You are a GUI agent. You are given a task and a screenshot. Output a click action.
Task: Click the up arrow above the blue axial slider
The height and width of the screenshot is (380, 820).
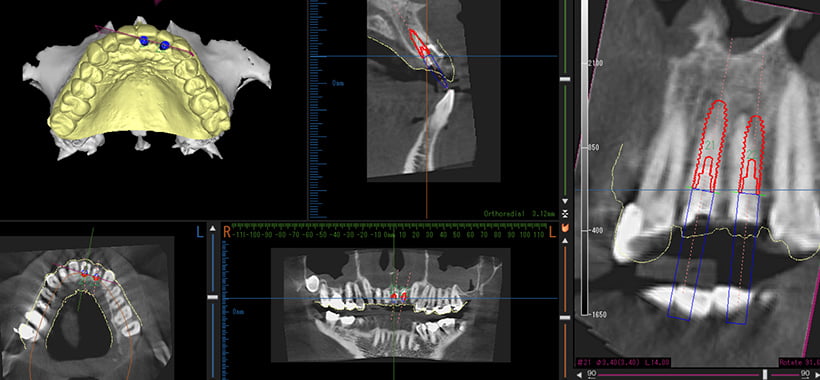[212, 228]
